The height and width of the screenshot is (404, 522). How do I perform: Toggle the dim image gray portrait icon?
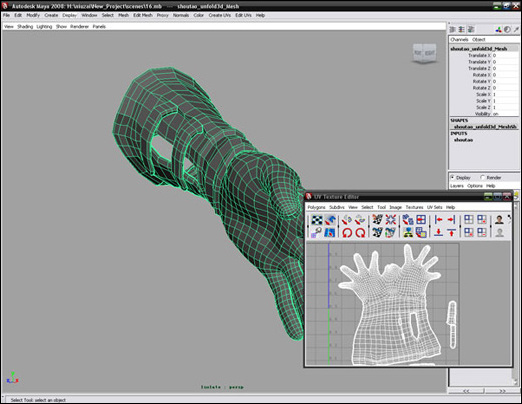(499, 232)
